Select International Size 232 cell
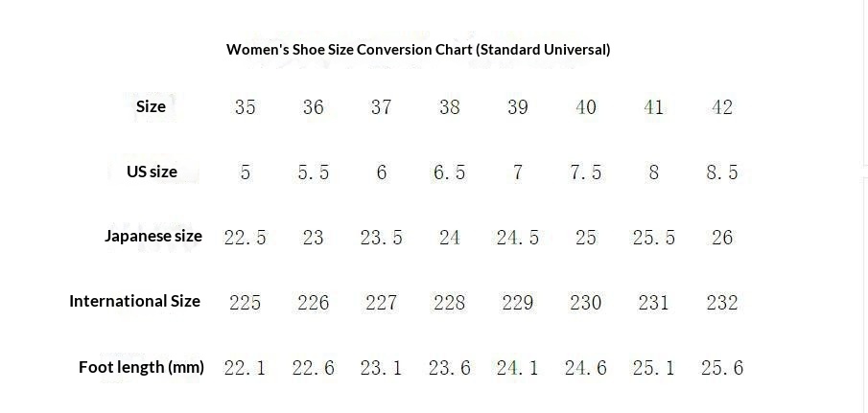 (722, 303)
